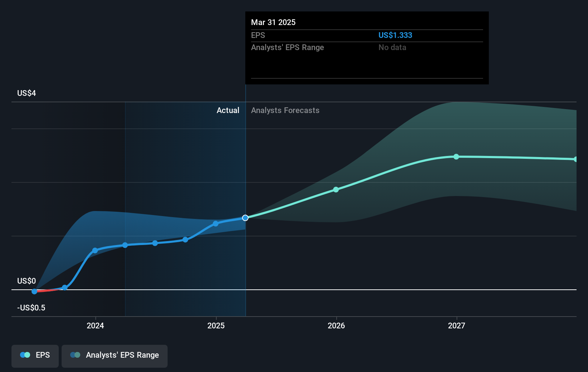Select the 2027 forecast EPS data point
588x372 pixels.
click(x=456, y=157)
